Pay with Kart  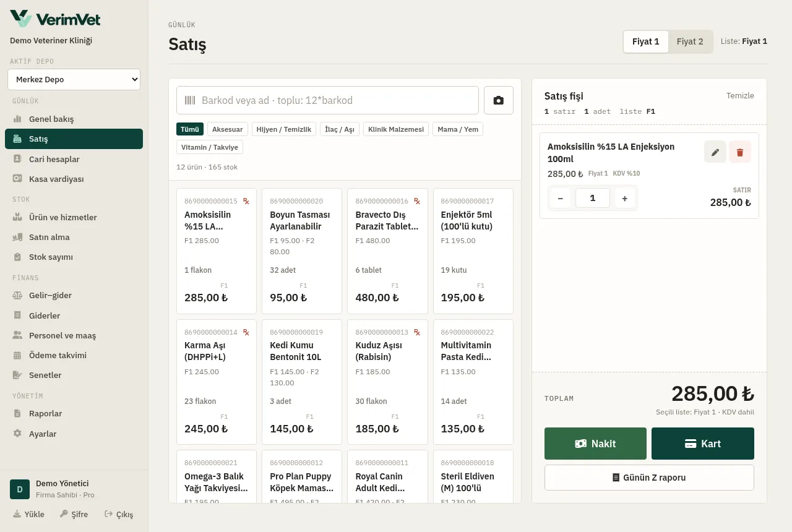click(703, 444)
